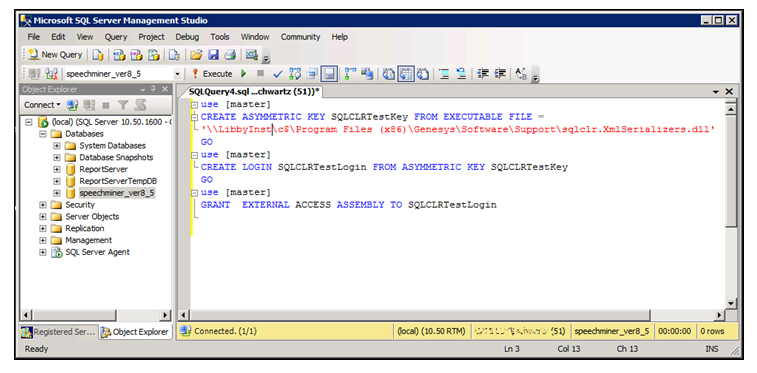Select Results to Grid output
This screenshot has height=373, width=757.
coord(406,74)
